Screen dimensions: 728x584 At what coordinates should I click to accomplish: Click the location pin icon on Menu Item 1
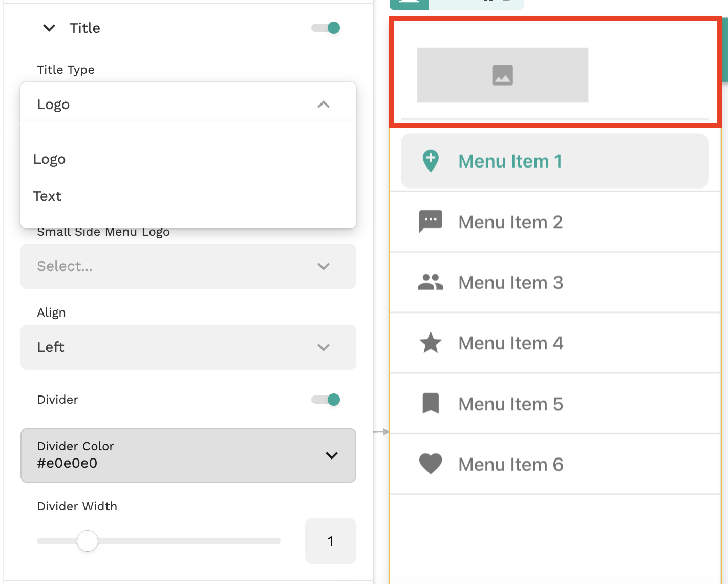(x=431, y=161)
